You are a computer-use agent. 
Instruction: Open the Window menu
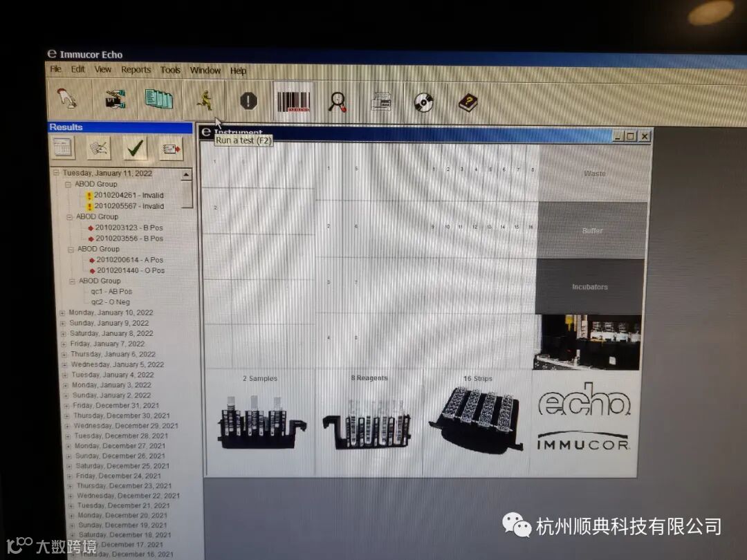coord(205,71)
